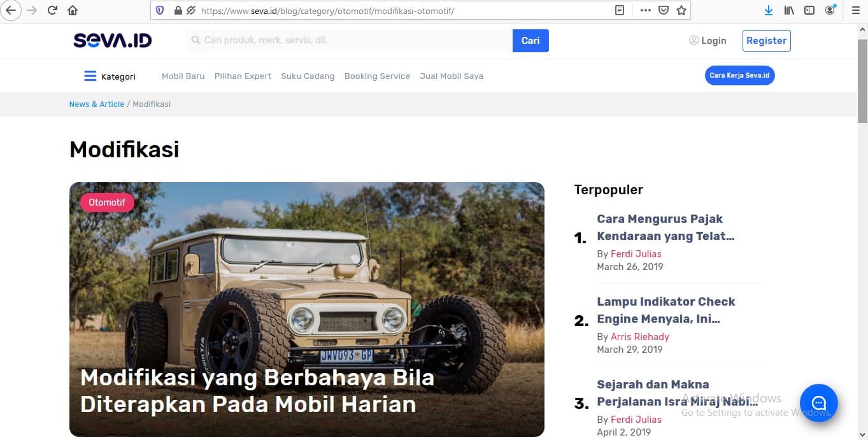
Task: Click author Ferdi Julias under Isra Miraj article
Action: tap(636, 419)
